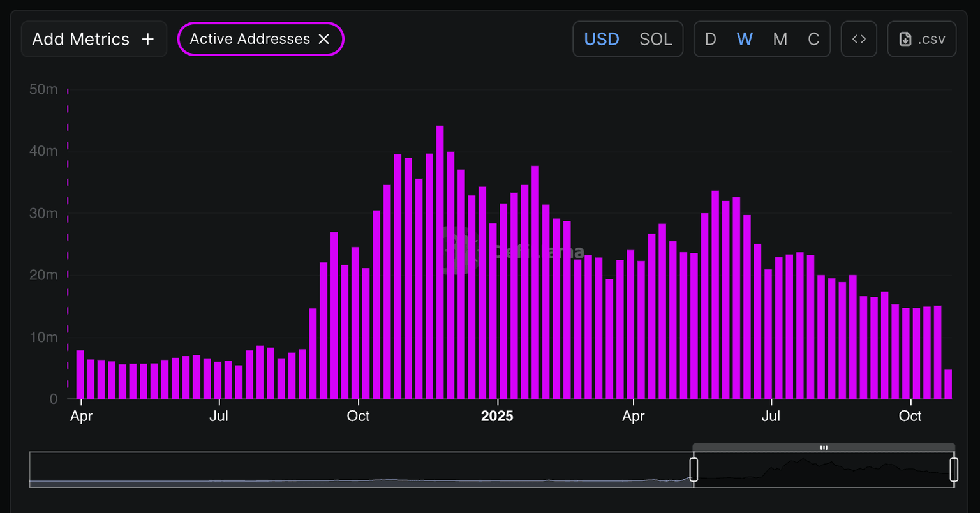Click the tallest bar near December peak
The height and width of the screenshot is (513, 980).
[x=440, y=262]
